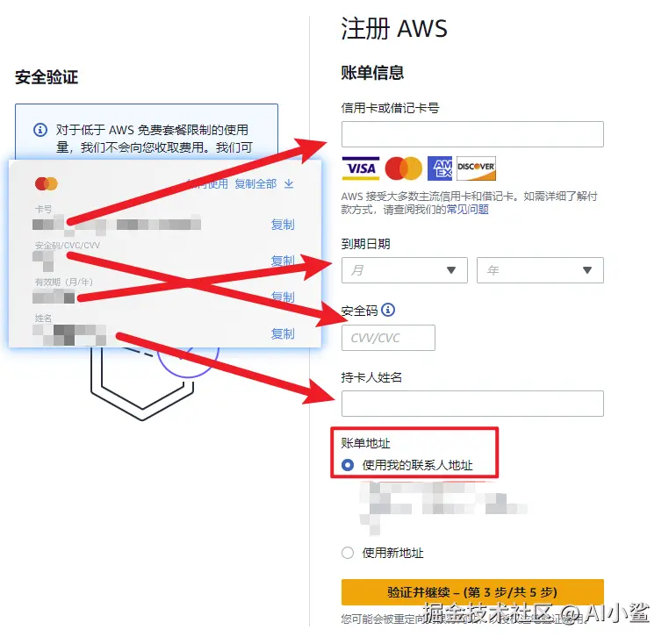
Task: Select the 使用新地址 radio button
Action: (x=348, y=553)
